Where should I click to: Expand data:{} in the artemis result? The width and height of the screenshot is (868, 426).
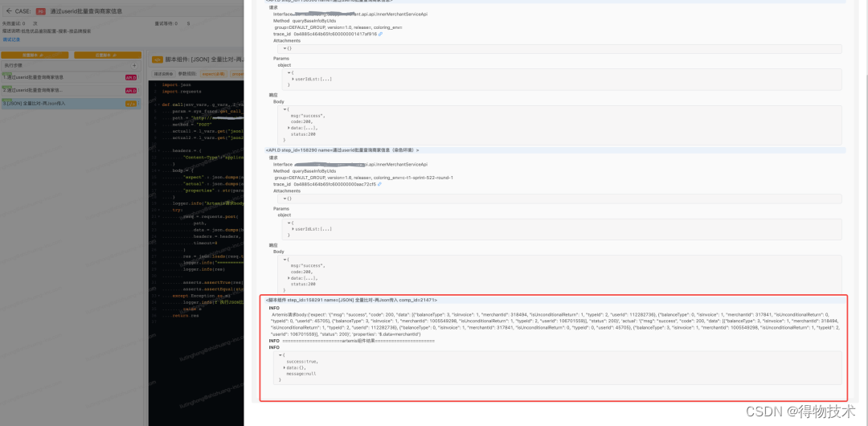285,367
